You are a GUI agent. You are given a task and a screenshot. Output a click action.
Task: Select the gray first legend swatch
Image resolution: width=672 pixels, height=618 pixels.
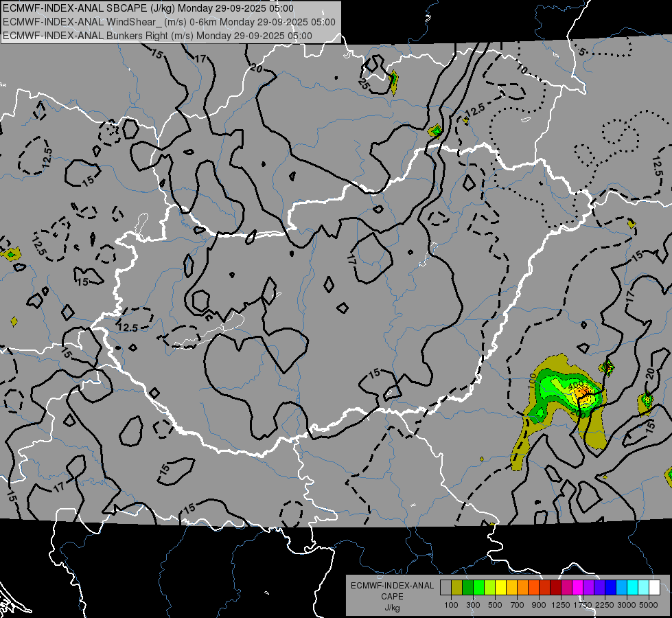[x=445, y=588]
